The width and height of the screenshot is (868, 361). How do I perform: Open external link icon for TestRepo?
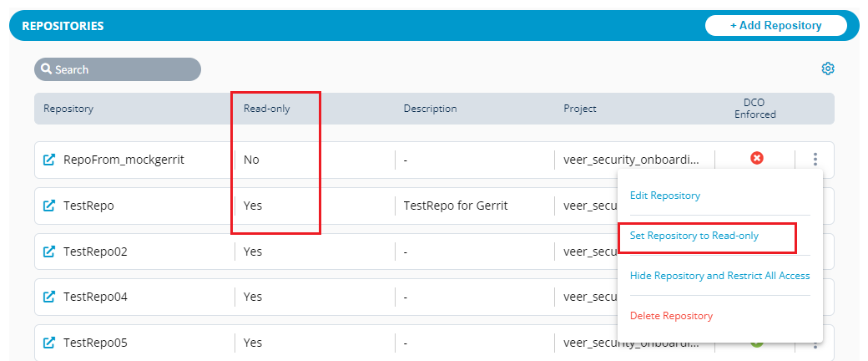(x=49, y=205)
